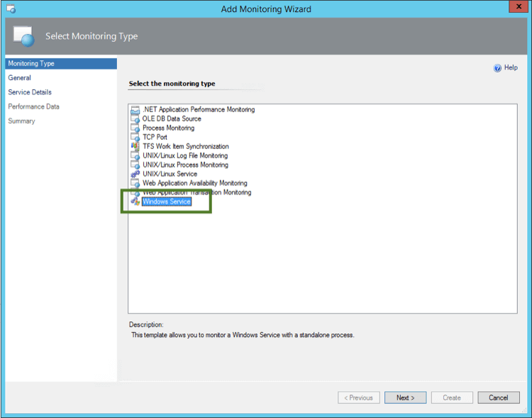Click the TCP Port template icon
Viewport: 532px width, 418px height.
pos(135,137)
